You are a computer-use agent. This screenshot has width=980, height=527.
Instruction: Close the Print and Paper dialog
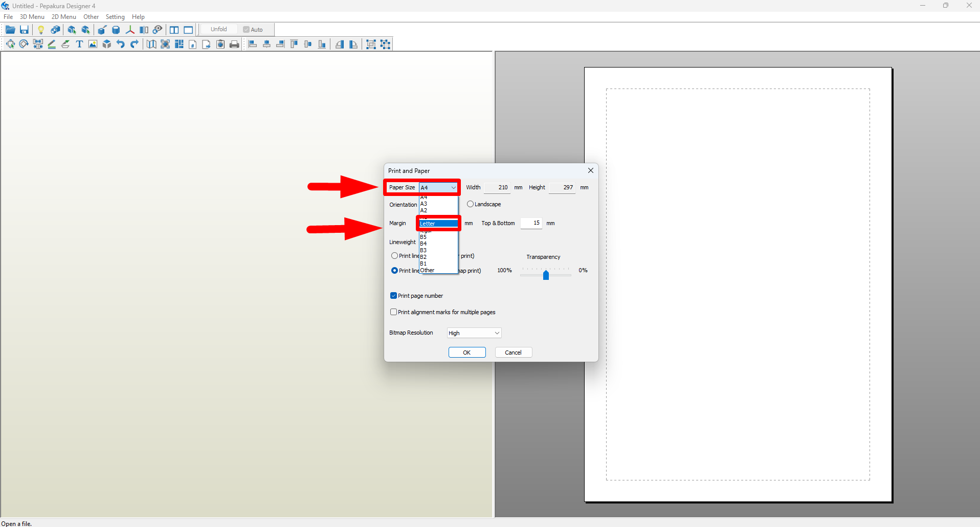tap(591, 170)
